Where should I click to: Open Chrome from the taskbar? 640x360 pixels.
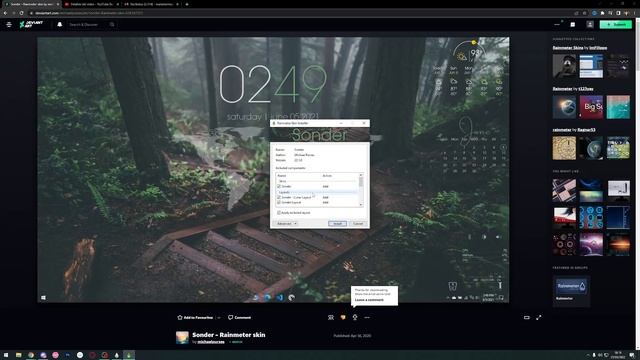tap(31, 355)
